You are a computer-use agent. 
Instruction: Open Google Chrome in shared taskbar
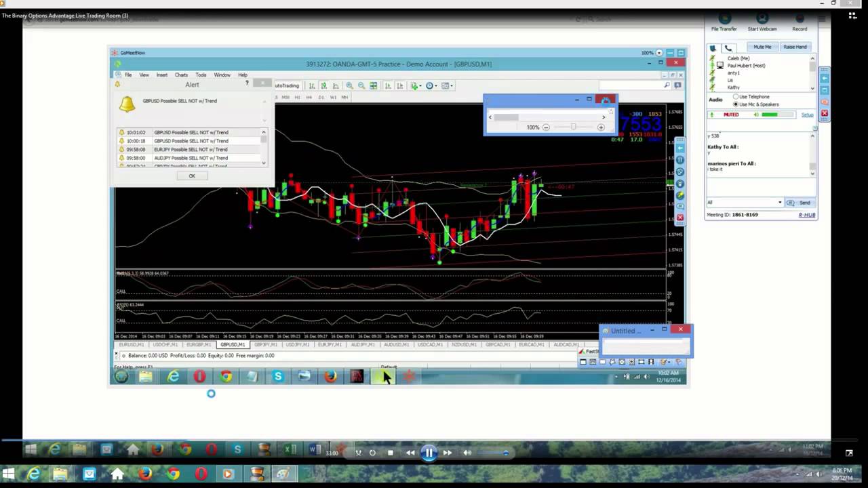(226, 376)
